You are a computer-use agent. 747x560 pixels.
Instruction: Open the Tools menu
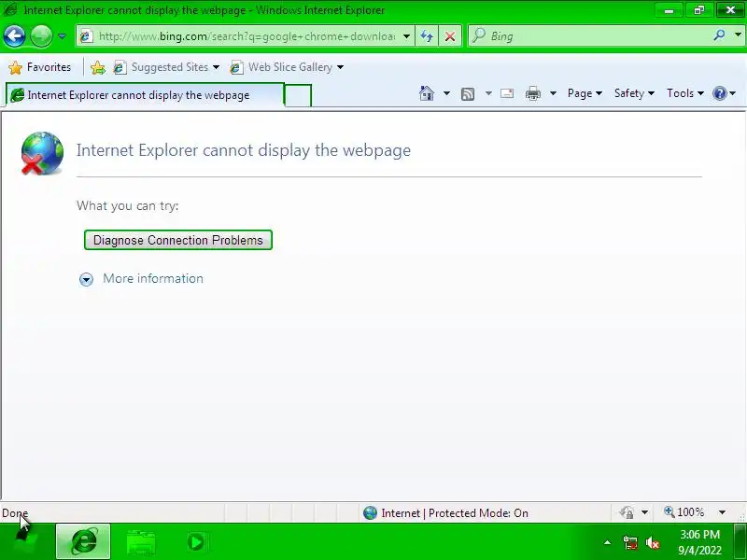coord(685,93)
